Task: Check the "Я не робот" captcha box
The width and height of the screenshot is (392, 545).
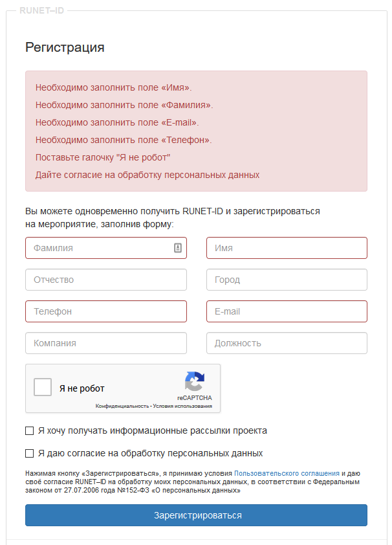Action: 43,388
